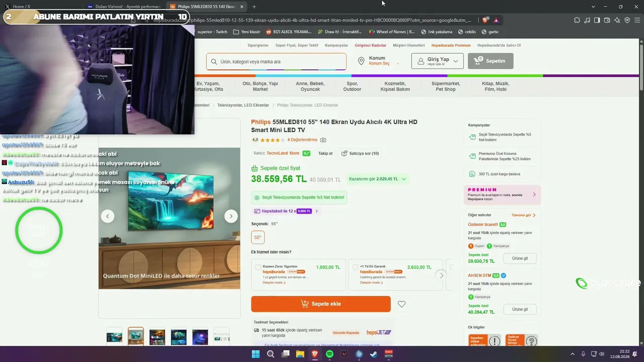Expand the Premium banner chevron
Viewport: 644px width, 362px height.
pyautogui.click(x=534, y=195)
